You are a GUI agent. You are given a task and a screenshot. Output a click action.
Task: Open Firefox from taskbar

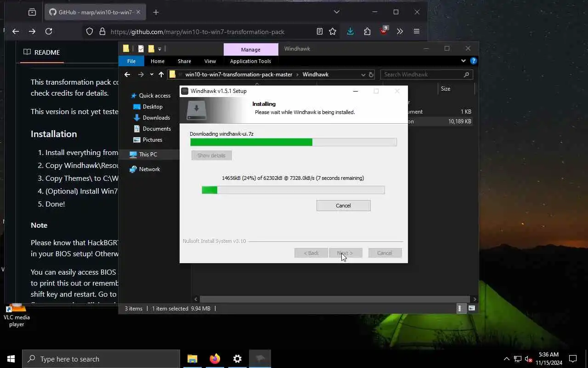click(x=215, y=359)
